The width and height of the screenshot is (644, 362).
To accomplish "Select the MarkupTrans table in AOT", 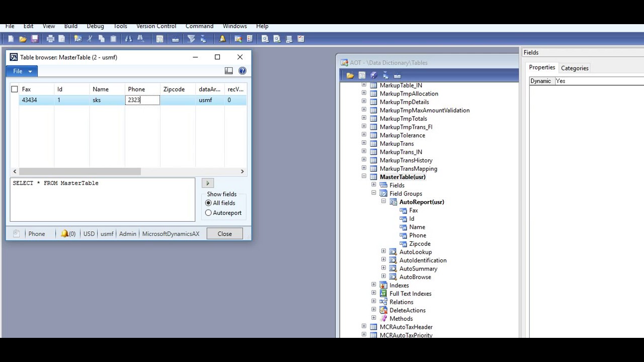I will click(x=396, y=143).
